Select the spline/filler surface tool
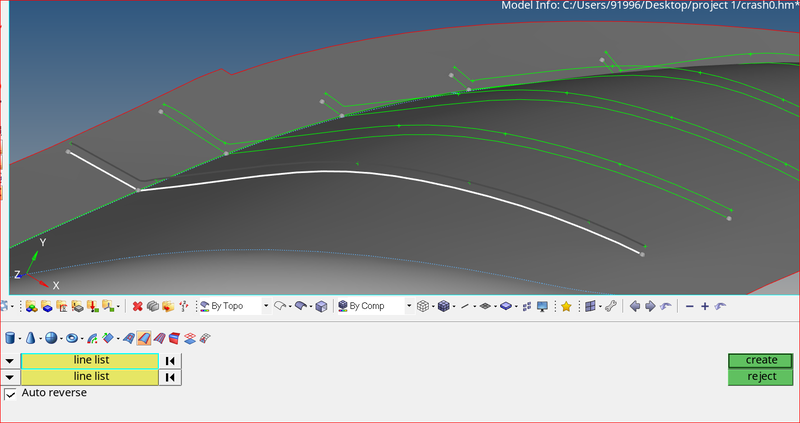 pyautogui.click(x=129, y=338)
